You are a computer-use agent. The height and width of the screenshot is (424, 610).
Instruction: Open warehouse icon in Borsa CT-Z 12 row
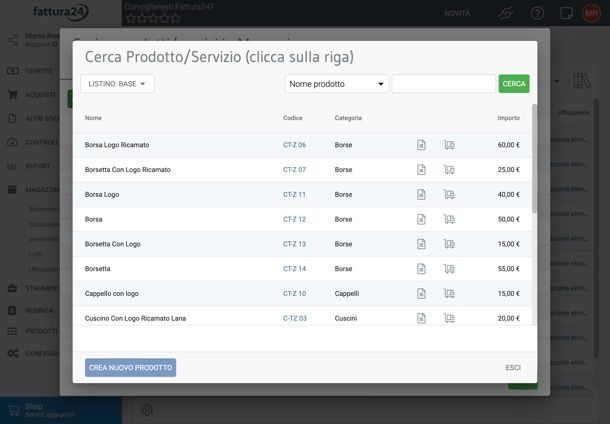449,219
